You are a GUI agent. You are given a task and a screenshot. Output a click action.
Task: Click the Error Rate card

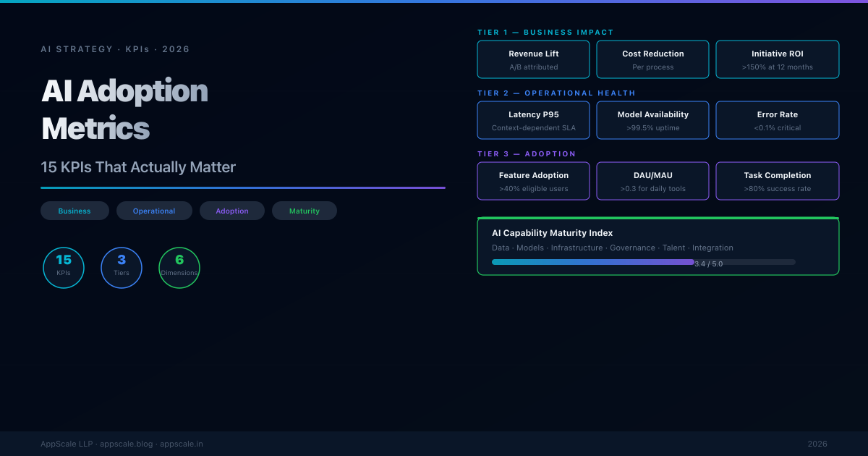pos(778,120)
